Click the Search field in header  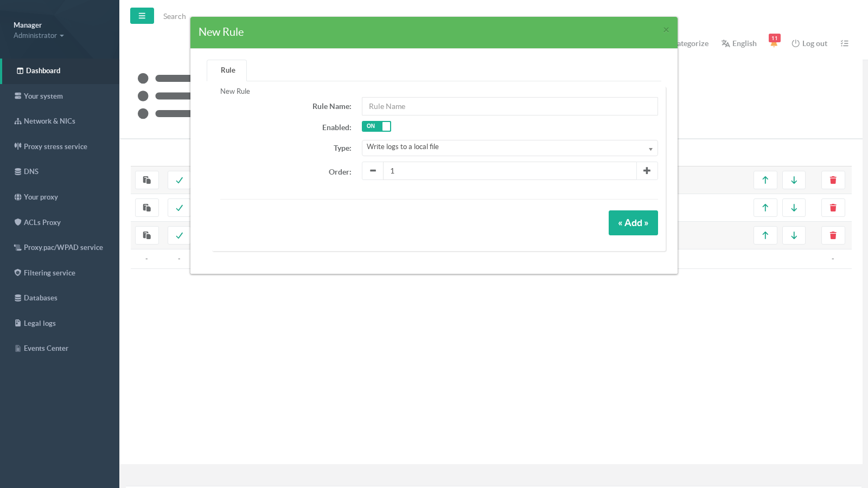[x=175, y=16]
